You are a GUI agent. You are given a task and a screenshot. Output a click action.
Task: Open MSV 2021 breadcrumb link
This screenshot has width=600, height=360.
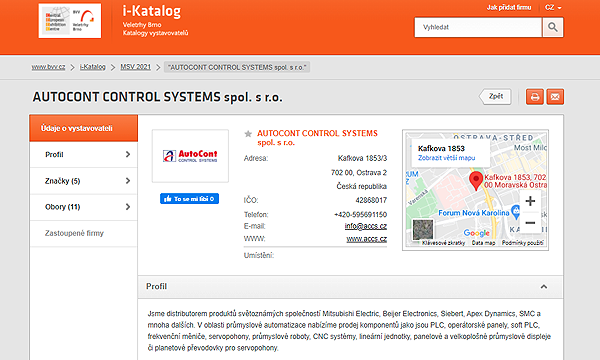pos(135,67)
